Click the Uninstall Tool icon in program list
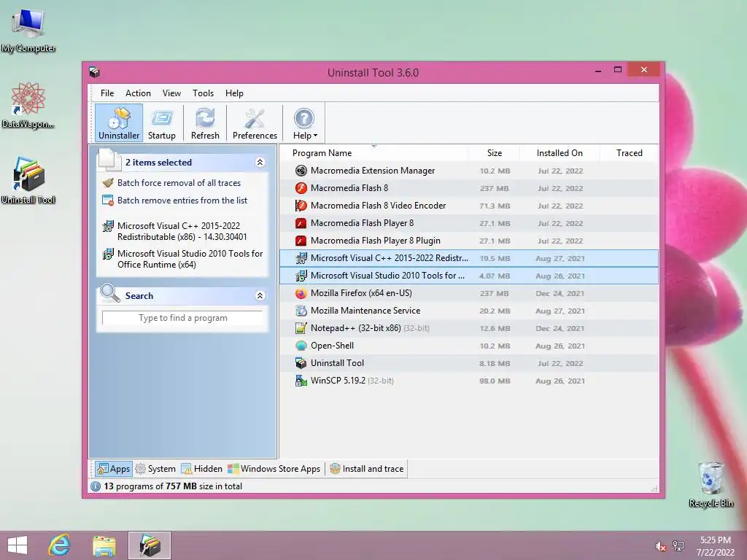Viewport: 747px width, 560px height. point(301,363)
